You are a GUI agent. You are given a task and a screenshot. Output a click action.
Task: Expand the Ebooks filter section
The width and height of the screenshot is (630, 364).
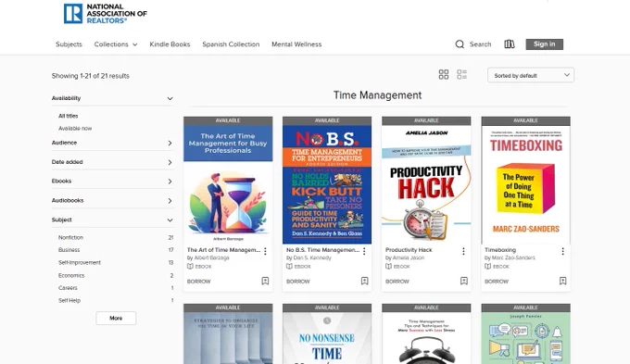(112, 182)
